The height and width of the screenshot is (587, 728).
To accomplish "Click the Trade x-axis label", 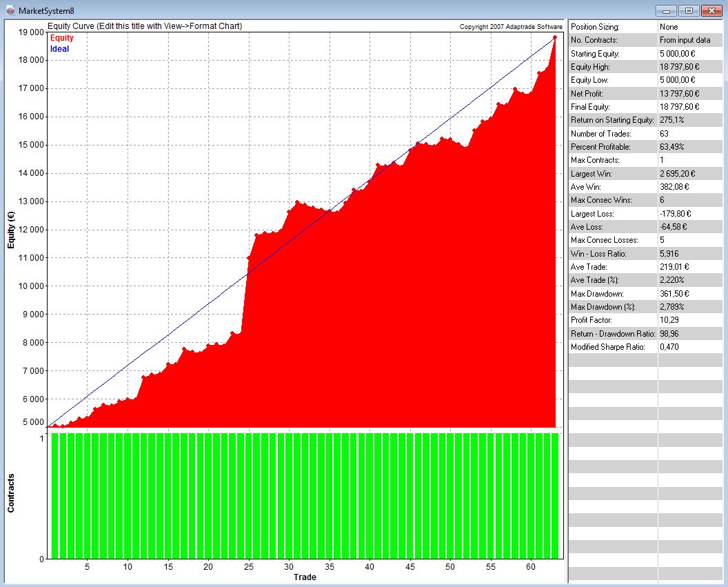I will pos(305,577).
